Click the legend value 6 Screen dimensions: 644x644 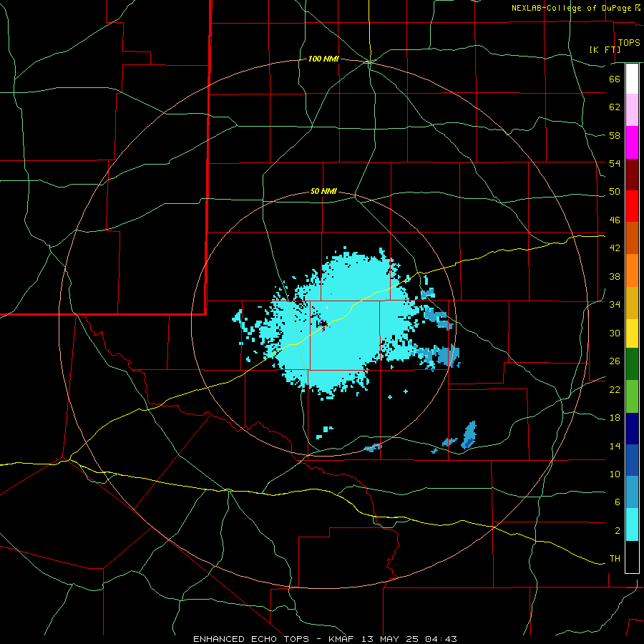(618, 502)
